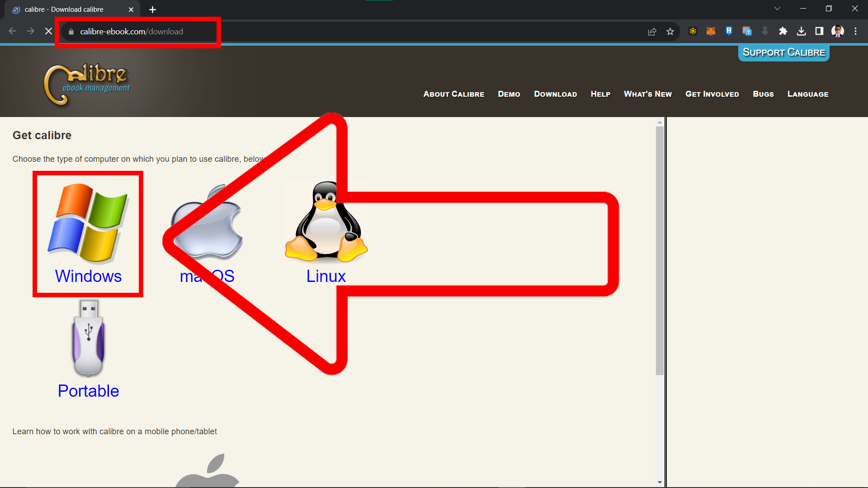This screenshot has width=868, height=488.
Task: Open the About Calibre menu item
Action: click(454, 94)
